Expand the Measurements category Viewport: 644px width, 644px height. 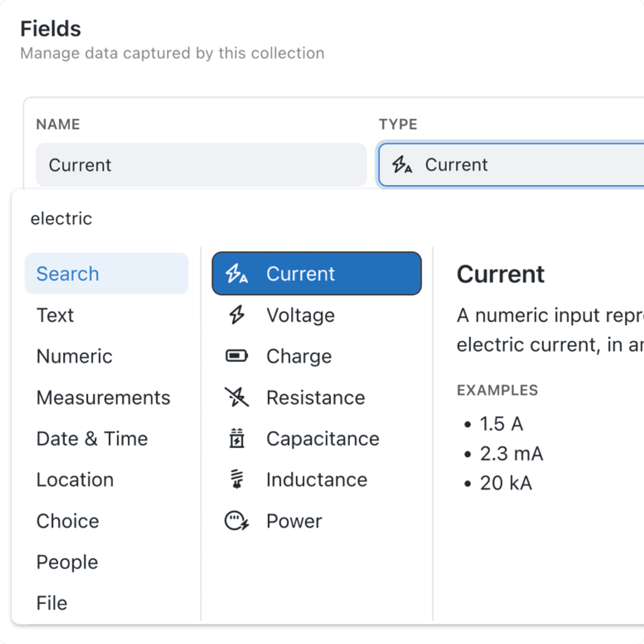coord(103,397)
